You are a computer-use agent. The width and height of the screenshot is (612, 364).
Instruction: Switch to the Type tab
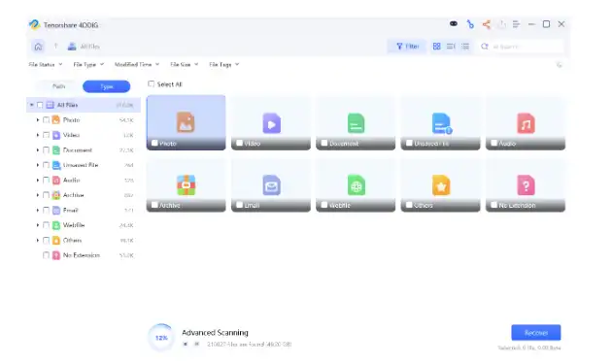[107, 86]
